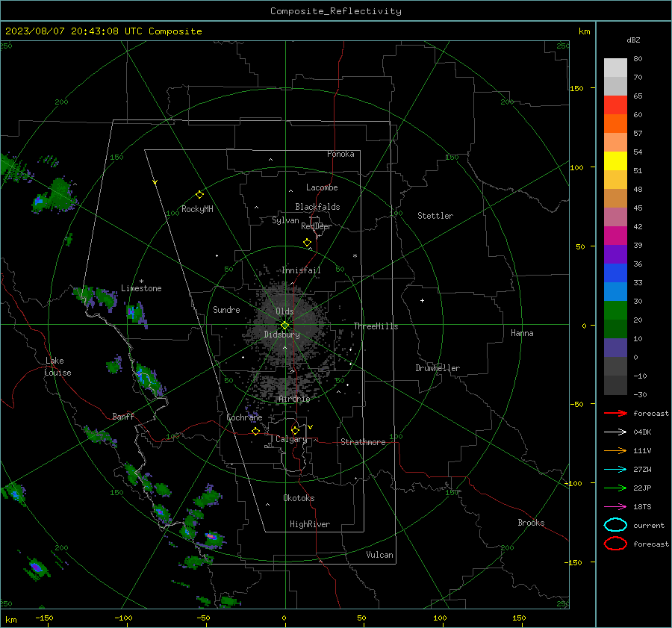Click the Strathmore label
The height and width of the screenshot is (628, 672).
click(x=363, y=442)
